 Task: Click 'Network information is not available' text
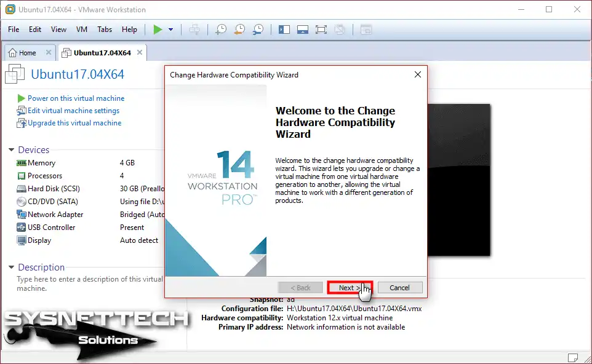(x=346, y=327)
